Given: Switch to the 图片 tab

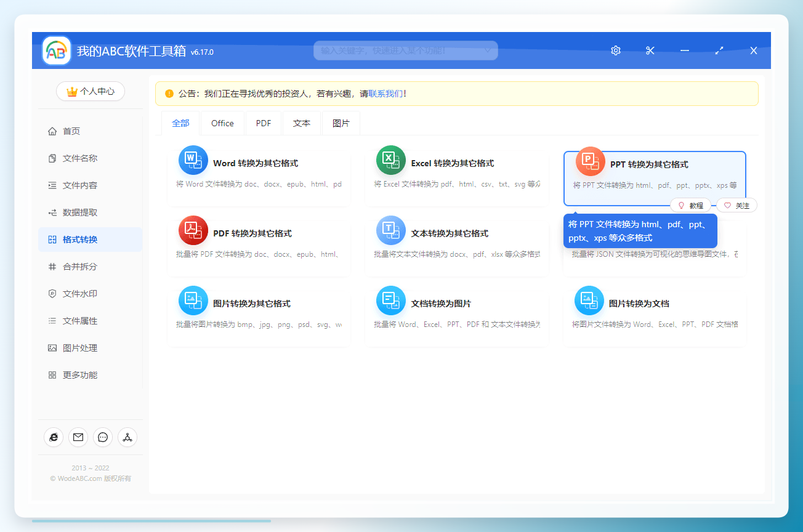Looking at the screenshot, I should (x=341, y=123).
